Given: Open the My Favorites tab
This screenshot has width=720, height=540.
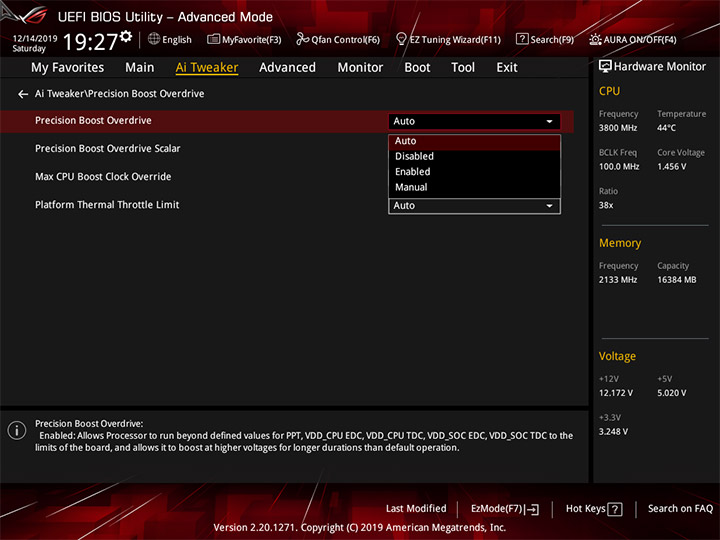Looking at the screenshot, I should coord(68,68).
